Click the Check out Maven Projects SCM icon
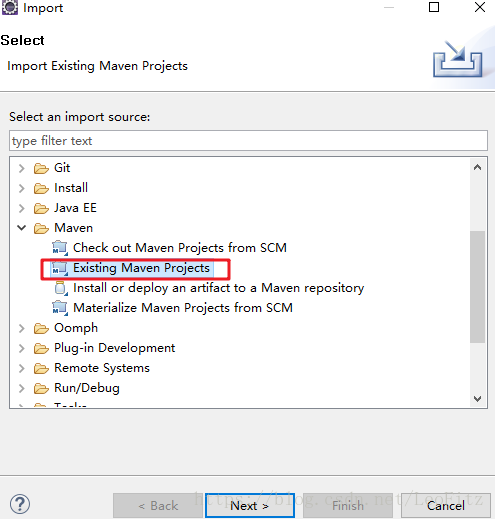This screenshot has height=519, width=495. click(60, 248)
